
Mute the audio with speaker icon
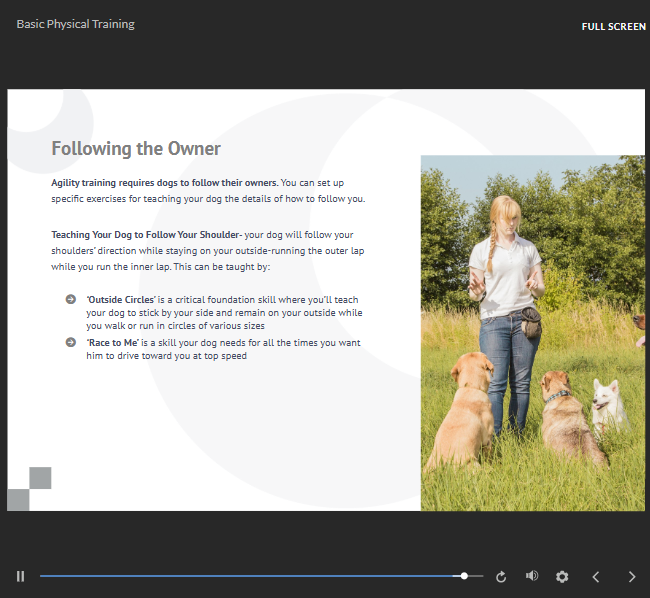coord(532,576)
